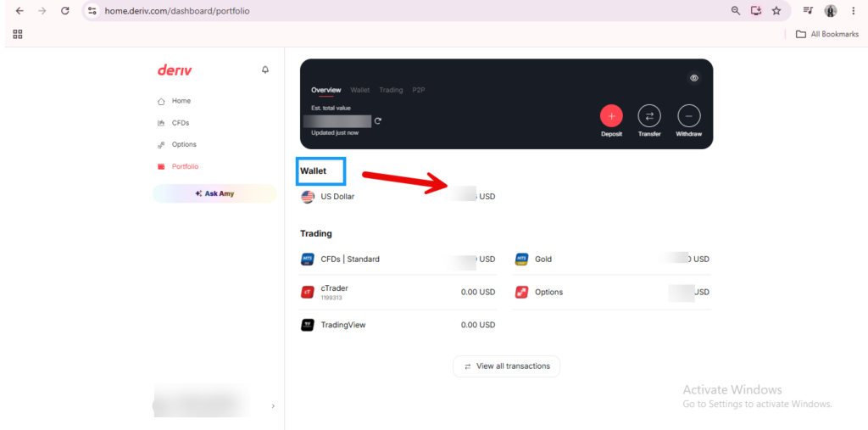Screen dimensions: 868x430
Task: Expand account profile chevron at sidebar bottom
Action: (273, 406)
